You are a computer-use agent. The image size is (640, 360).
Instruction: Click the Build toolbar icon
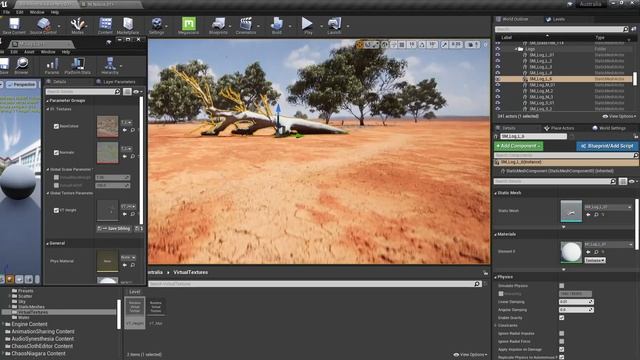(277, 25)
